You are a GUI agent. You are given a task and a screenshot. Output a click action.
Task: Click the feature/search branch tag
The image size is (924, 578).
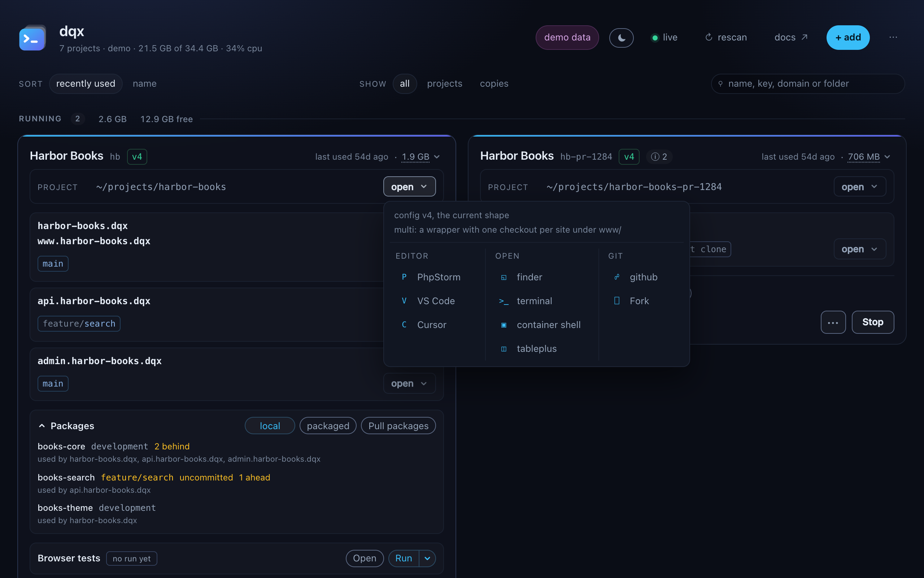coord(79,324)
